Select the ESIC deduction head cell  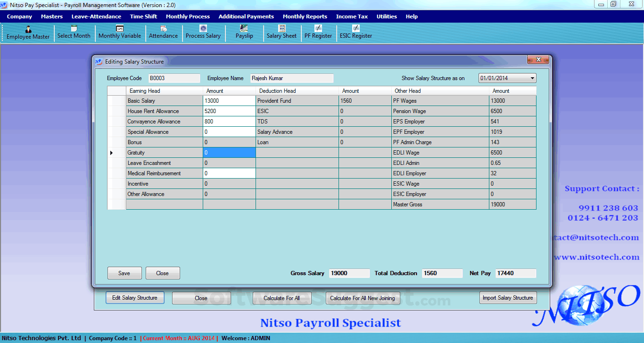(297, 111)
